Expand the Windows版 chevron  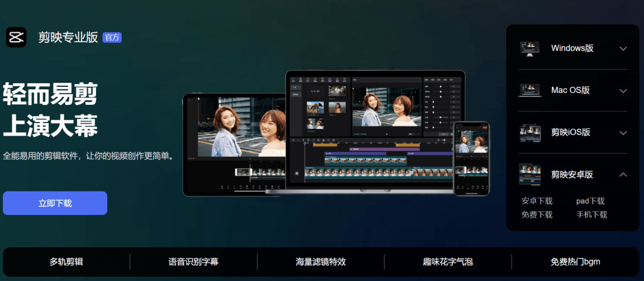pyautogui.click(x=623, y=48)
